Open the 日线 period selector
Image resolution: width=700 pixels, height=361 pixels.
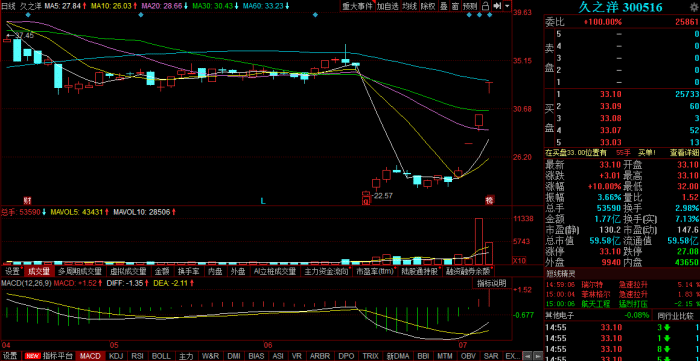click(8, 6)
